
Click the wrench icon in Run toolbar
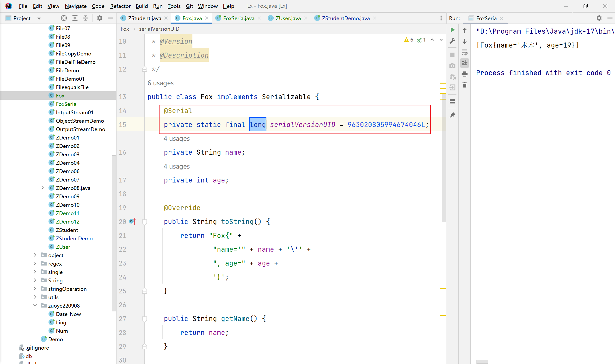coord(452,41)
